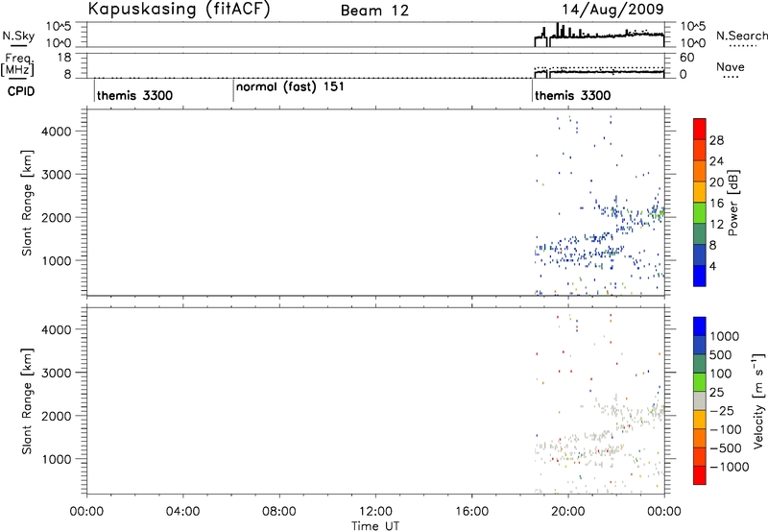Click the '60' Nave axis value
This screenshot has height=532, width=768.
[x=686, y=58]
